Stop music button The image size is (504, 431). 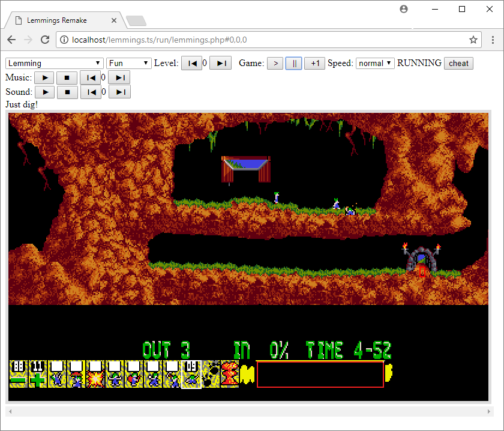67,77
